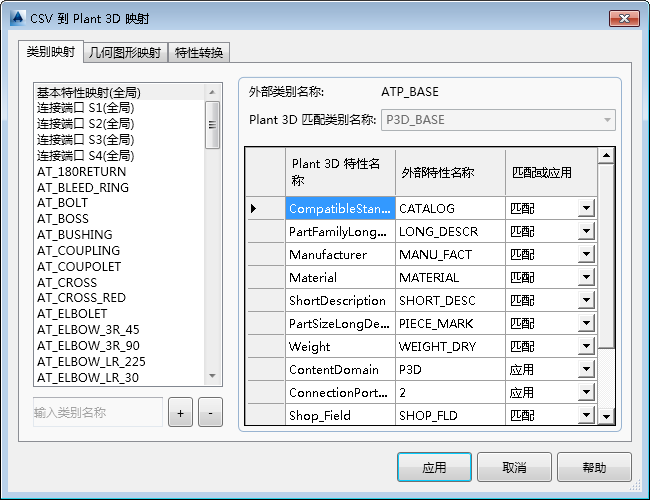
Task: Open 应用 dropdown for the ConnectionPort row
Action: click(586, 392)
